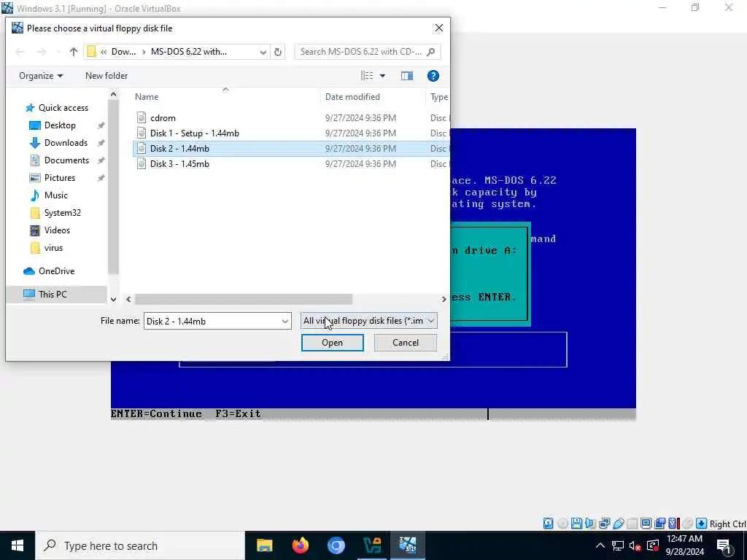Open System32 folder in the navigation pane
The image size is (747, 560).
tap(63, 212)
